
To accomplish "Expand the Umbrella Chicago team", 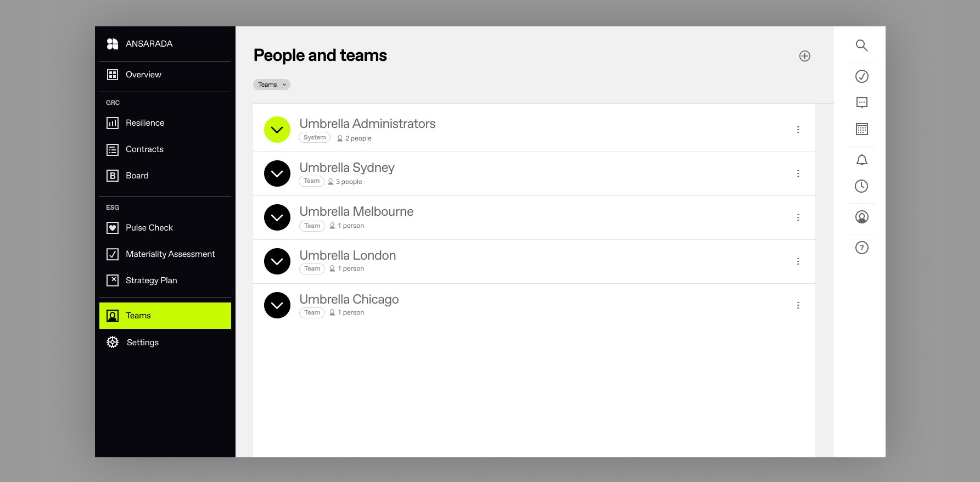I will click(277, 305).
